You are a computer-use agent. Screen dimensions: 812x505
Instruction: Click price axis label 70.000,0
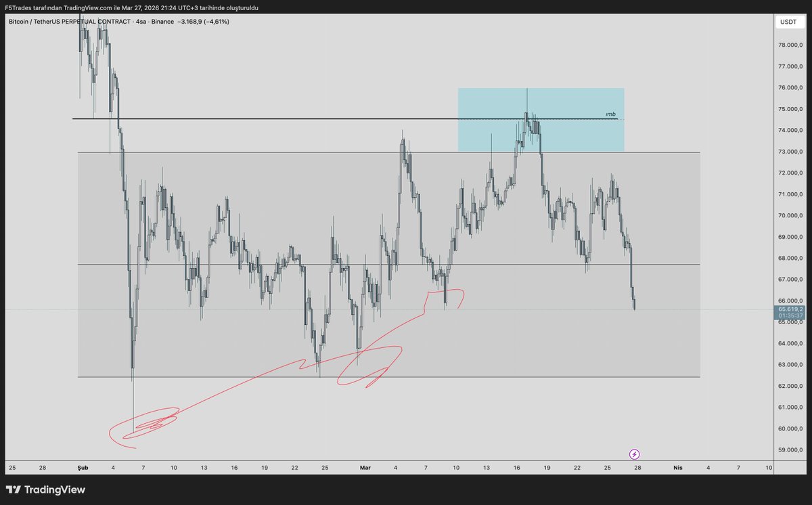(x=790, y=216)
